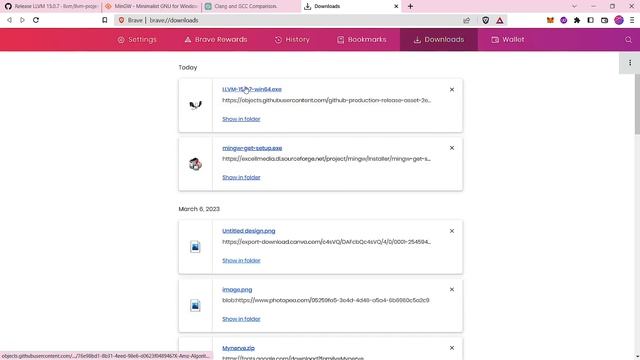Show mingw-get-setup.exe in folder
640x360 pixels.
[241, 178]
